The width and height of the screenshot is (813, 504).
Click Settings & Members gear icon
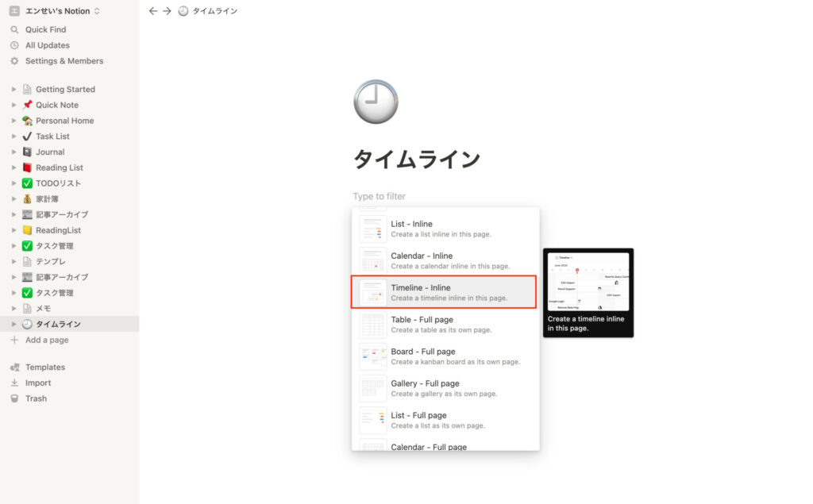14,60
